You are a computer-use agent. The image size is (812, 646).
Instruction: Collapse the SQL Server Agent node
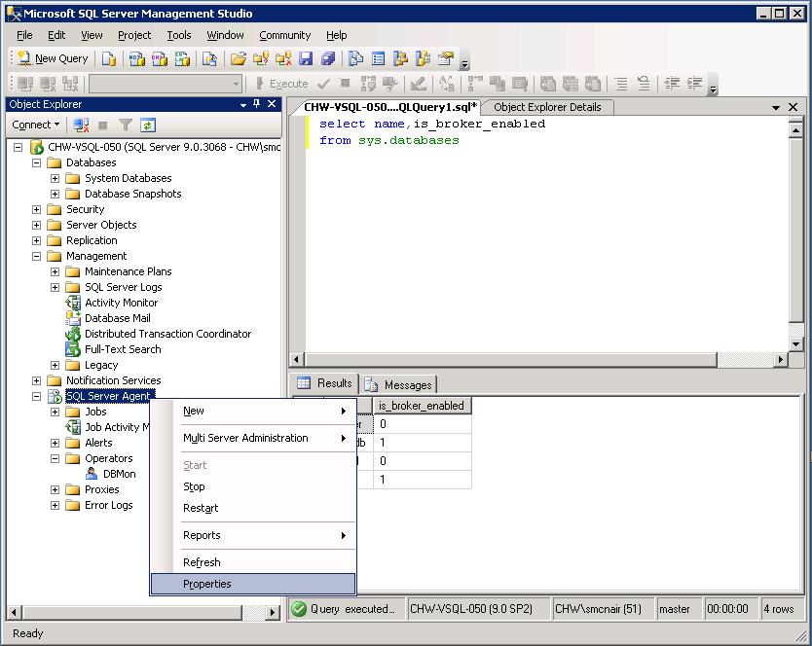[x=37, y=396]
